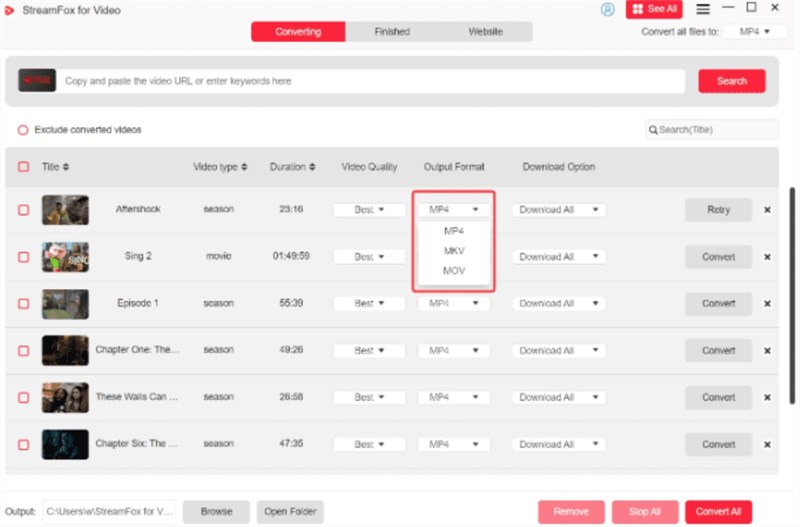Image resolution: width=800 pixels, height=527 pixels.
Task: Enable Exclude converted videos option
Action: pyautogui.click(x=23, y=130)
